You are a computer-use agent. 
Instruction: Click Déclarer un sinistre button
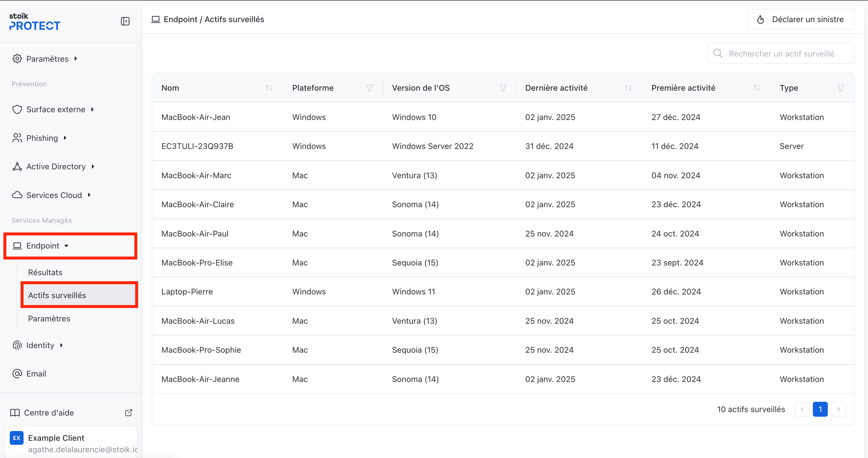pos(801,19)
